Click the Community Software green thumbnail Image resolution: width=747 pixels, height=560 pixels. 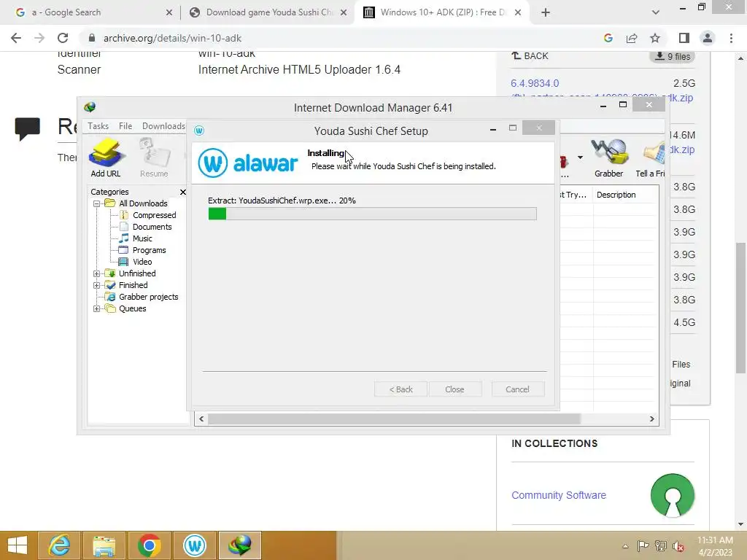point(672,495)
